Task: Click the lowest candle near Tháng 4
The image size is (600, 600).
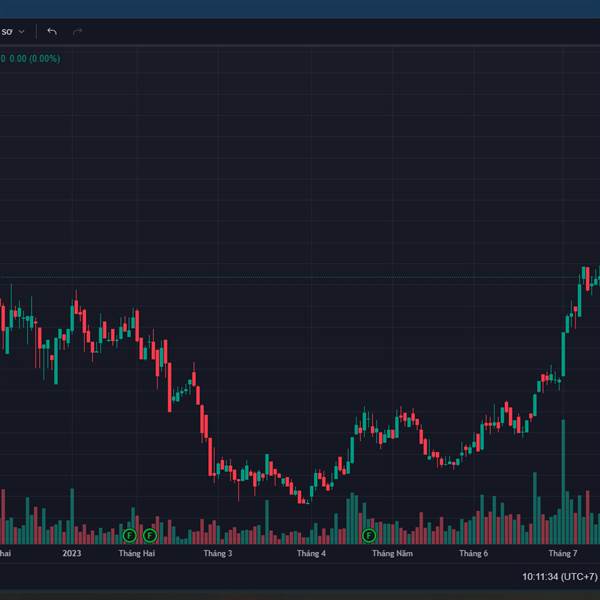Action: tap(303, 497)
